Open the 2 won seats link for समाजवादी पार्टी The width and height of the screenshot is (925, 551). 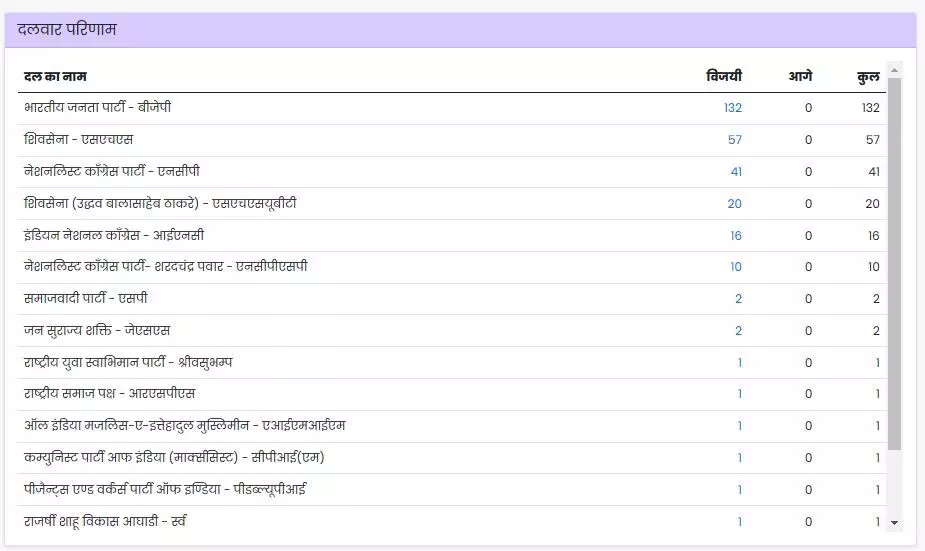[x=738, y=299]
